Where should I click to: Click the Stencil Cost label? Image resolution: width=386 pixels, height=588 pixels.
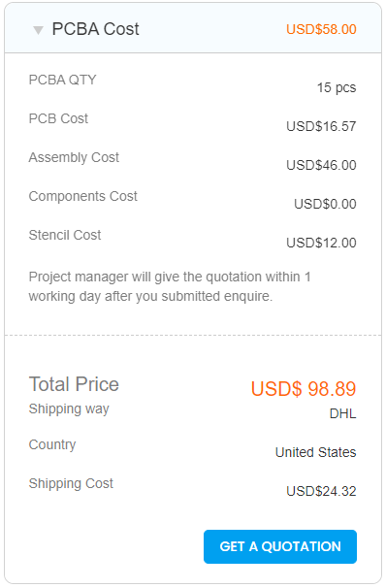click(65, 235)
